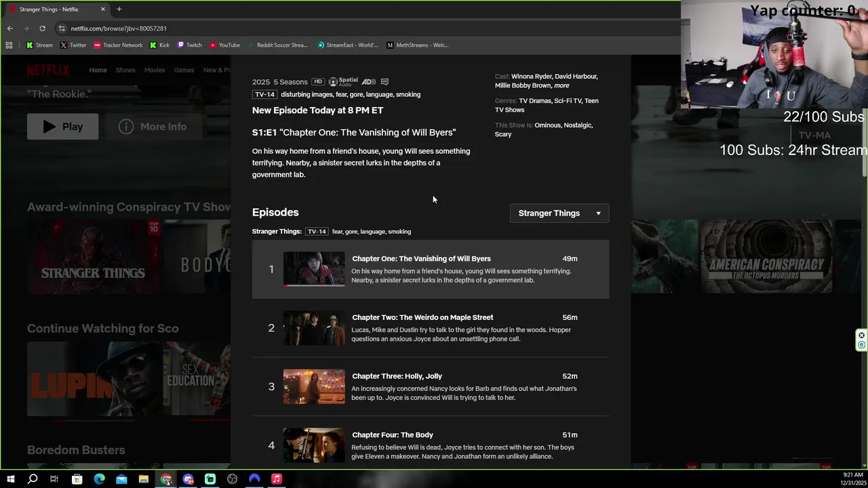The height and width of the screenshot is (488, 868).
Task: Open the Reddit Soccer Streams bookmark
Action: [x=278, y=45]
